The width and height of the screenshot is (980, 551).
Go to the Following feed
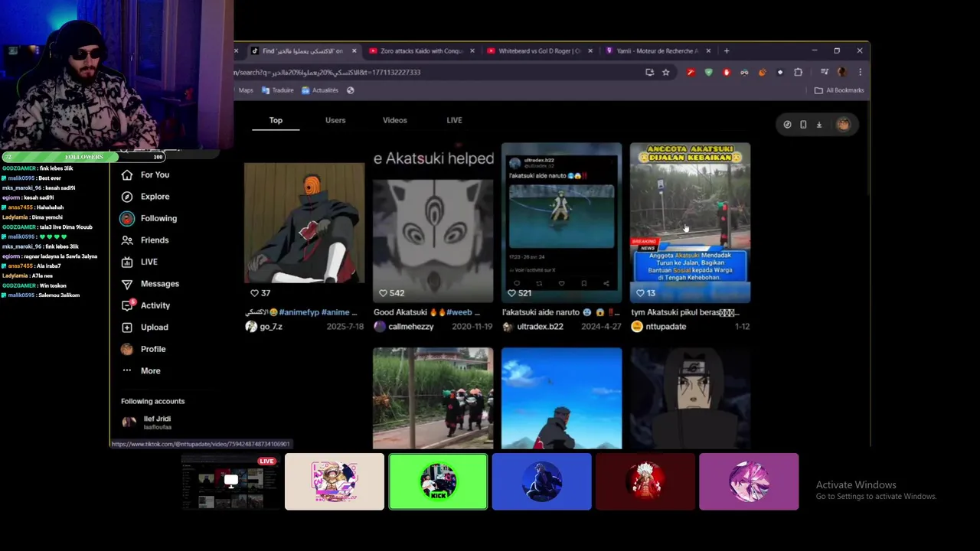coord(149,218)
